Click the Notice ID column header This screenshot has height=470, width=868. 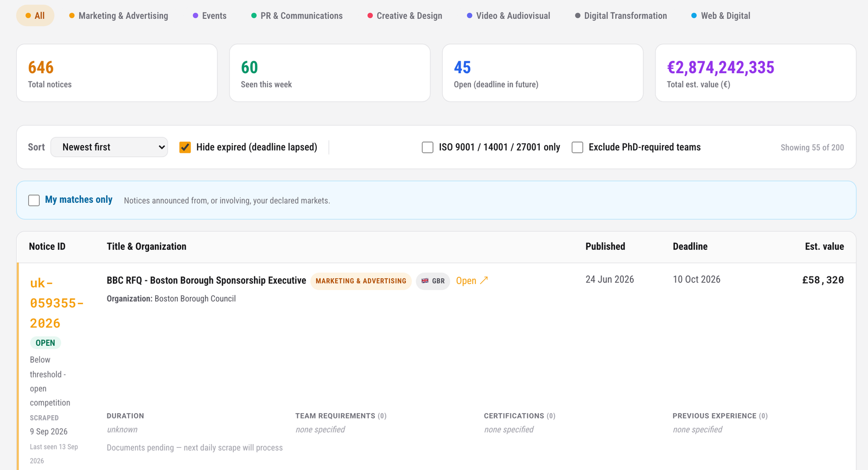click(x=47, y=246)
